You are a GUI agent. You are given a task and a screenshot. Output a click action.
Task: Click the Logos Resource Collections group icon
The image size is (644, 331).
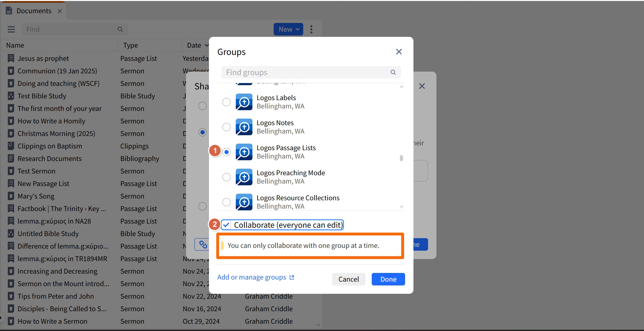(x=244, y=202)
